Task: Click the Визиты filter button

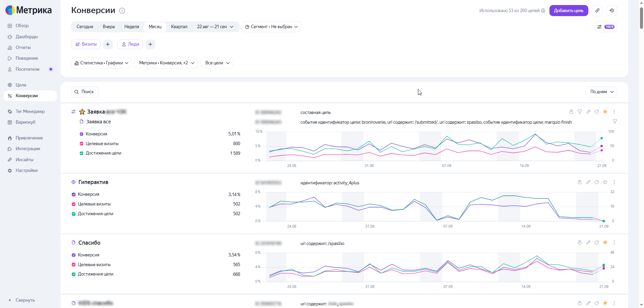Action: tap(86, 44)
